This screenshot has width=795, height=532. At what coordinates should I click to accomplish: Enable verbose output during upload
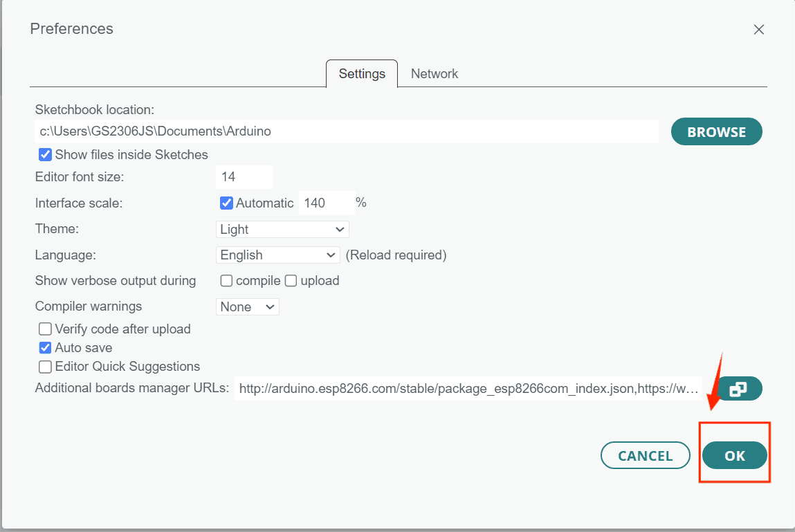290,280
